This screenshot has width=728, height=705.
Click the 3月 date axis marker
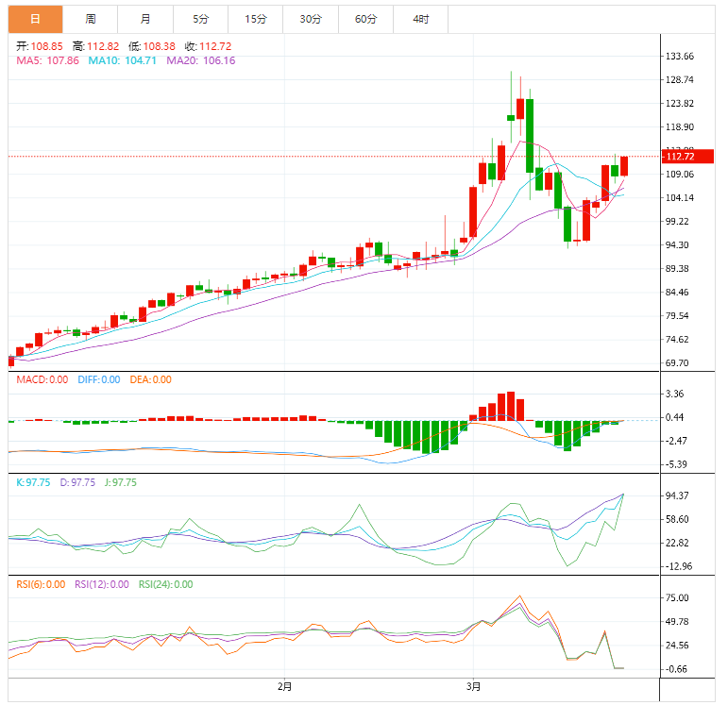(475, 686)
